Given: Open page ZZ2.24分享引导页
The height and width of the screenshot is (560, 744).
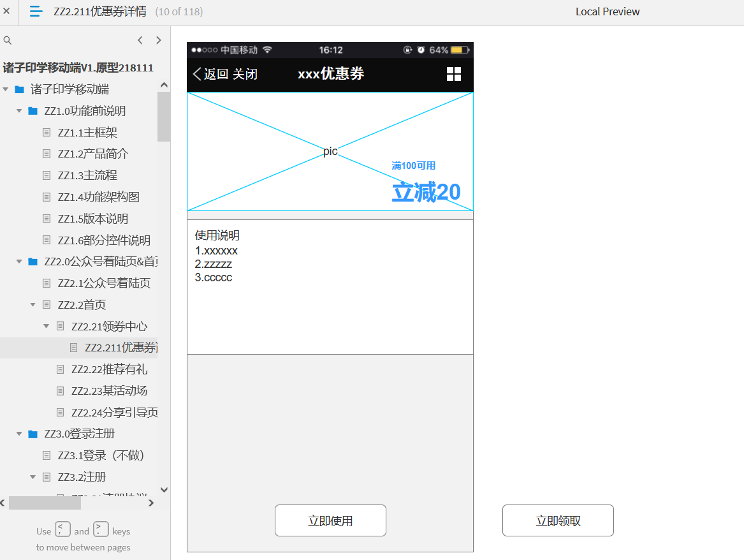Looking at the screenshot, I should pos(114,413).
